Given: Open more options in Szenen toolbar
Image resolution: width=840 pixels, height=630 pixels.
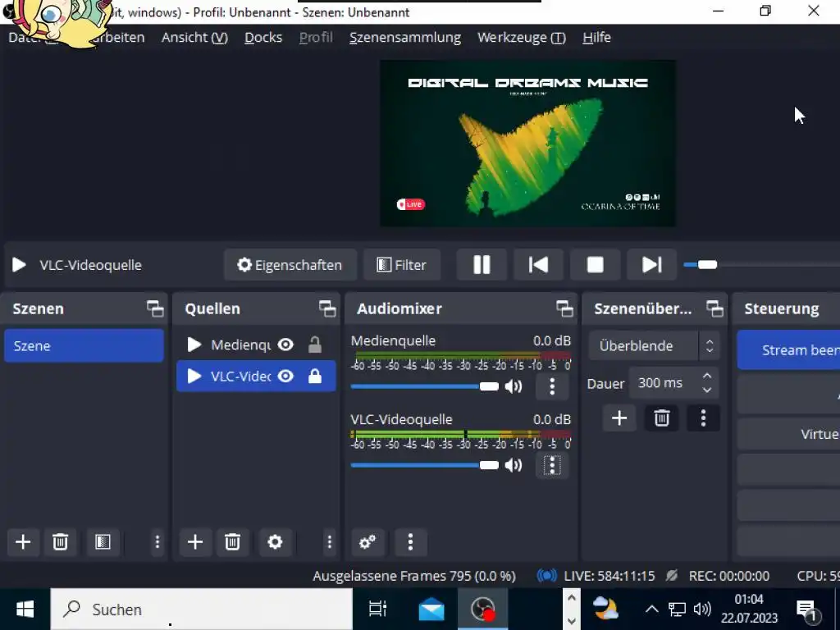Looking at the screenshot, I should pos(157,542).
